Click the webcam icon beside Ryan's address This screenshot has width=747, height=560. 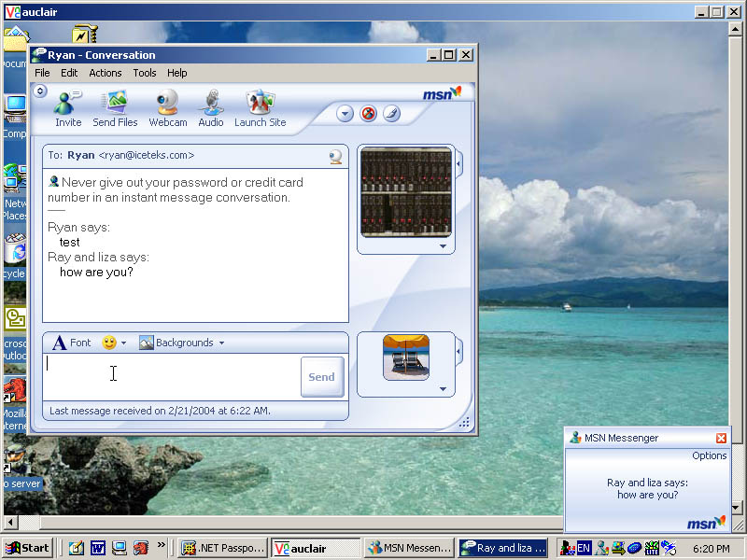336,157
